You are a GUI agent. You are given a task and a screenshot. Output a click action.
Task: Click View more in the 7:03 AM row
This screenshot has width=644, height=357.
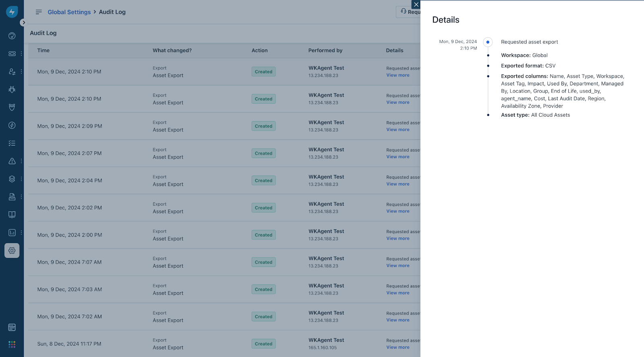[398, 293]
